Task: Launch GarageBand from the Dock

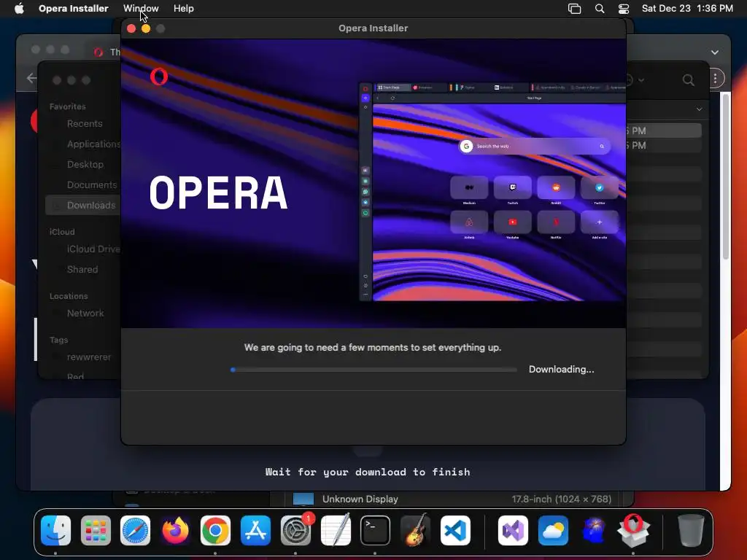Action: (415, 530)
